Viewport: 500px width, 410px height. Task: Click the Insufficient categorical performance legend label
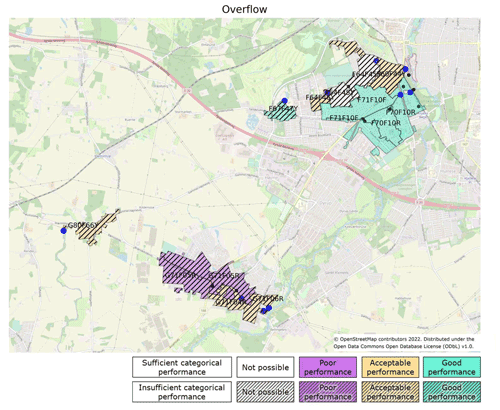click(182, 392)
